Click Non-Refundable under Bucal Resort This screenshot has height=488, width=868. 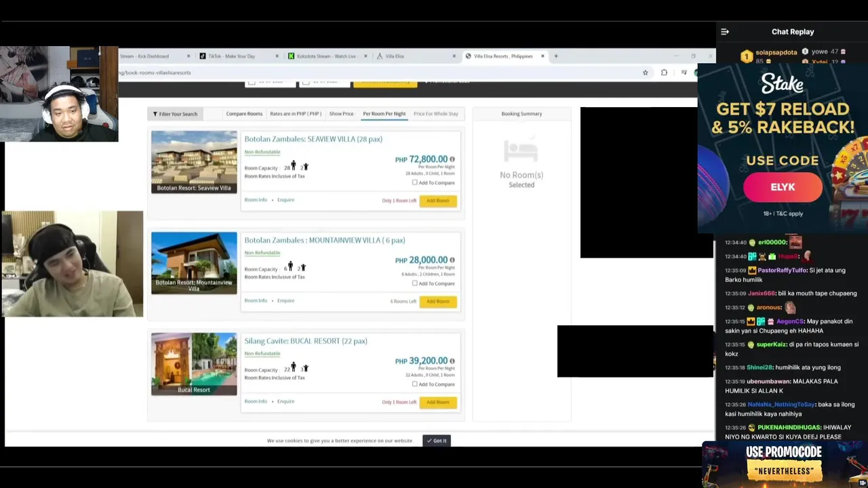(x=262, y=354)
